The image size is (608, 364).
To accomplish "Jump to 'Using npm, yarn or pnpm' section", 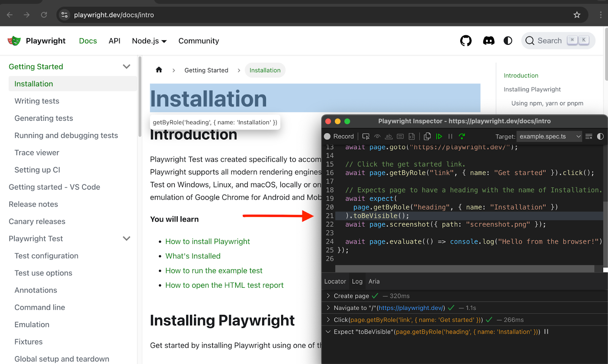I will (x=547, y=103).
